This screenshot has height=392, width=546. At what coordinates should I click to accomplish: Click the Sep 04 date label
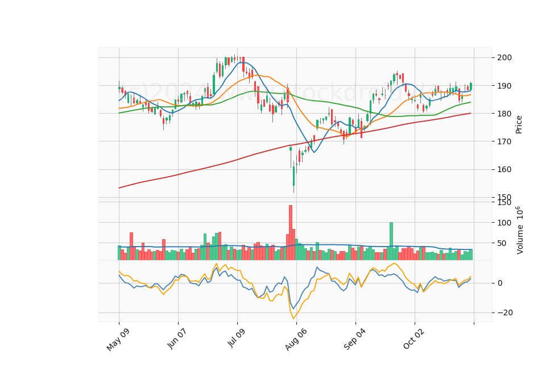355,339
